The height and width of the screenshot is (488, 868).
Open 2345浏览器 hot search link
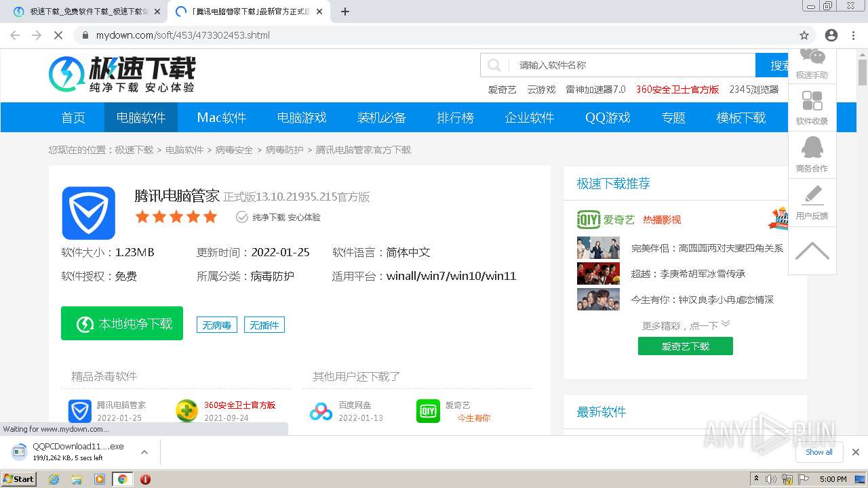(754, 89)
